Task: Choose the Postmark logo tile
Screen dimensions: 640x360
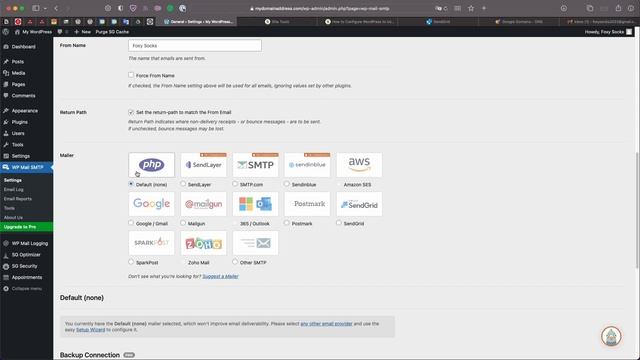Action: click(307, 204)
